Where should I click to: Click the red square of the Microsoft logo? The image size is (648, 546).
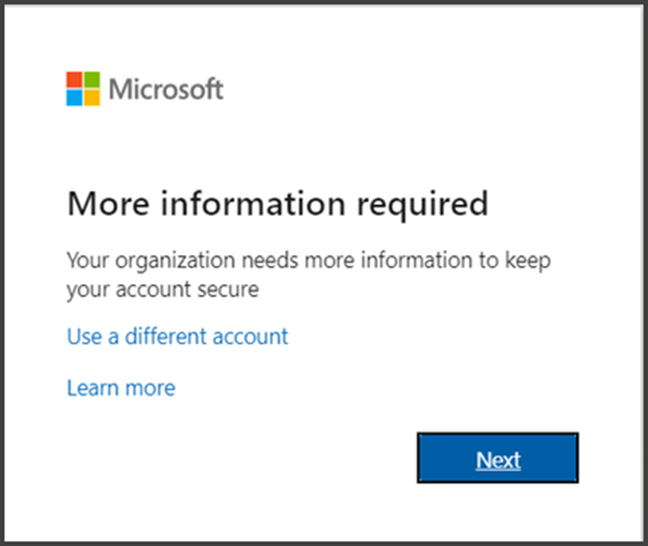pyautogui.click(x=75, y=80)
